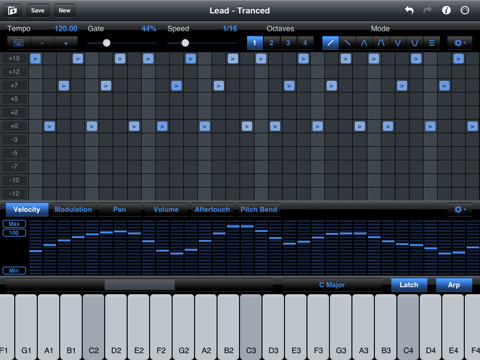The image size is (480, 360).
Task: Play the C3 piano key
Action: tap(251, 327)
